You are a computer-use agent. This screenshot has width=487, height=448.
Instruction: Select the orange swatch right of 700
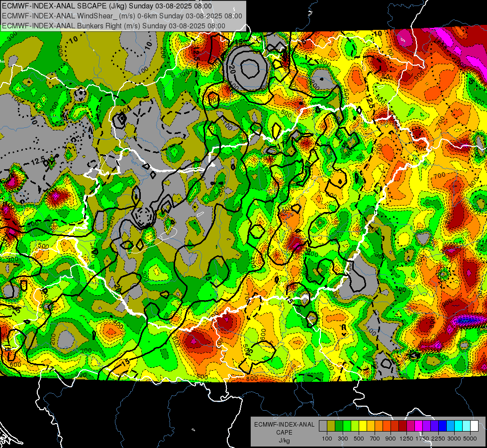coord(379,426)
